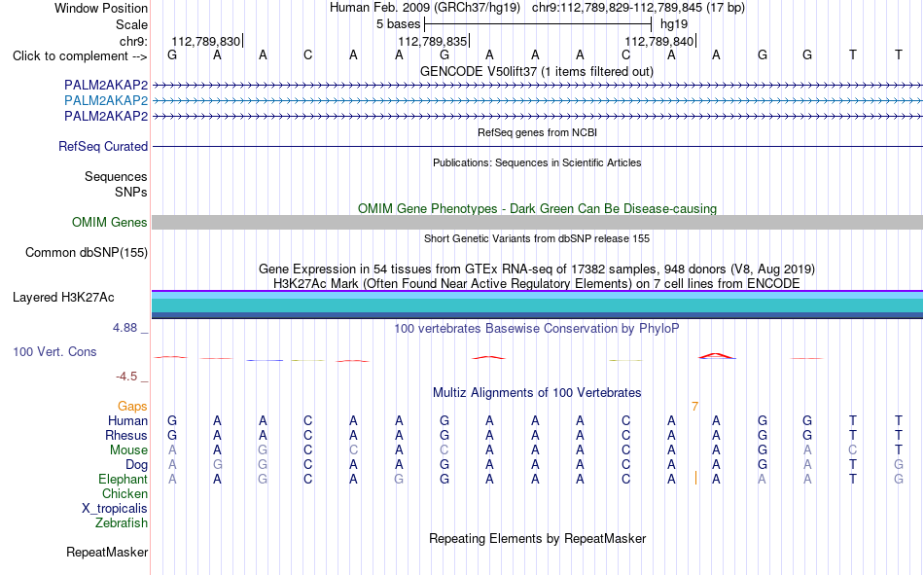Select the light-blue PALM2AKAP2 transcript label
The width and height of the screenshot is (924, 575).
pos(106,100)
